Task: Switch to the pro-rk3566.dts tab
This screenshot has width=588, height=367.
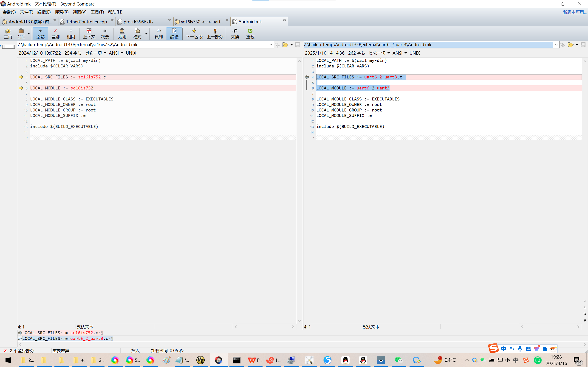Action: (x=139, y=22)
